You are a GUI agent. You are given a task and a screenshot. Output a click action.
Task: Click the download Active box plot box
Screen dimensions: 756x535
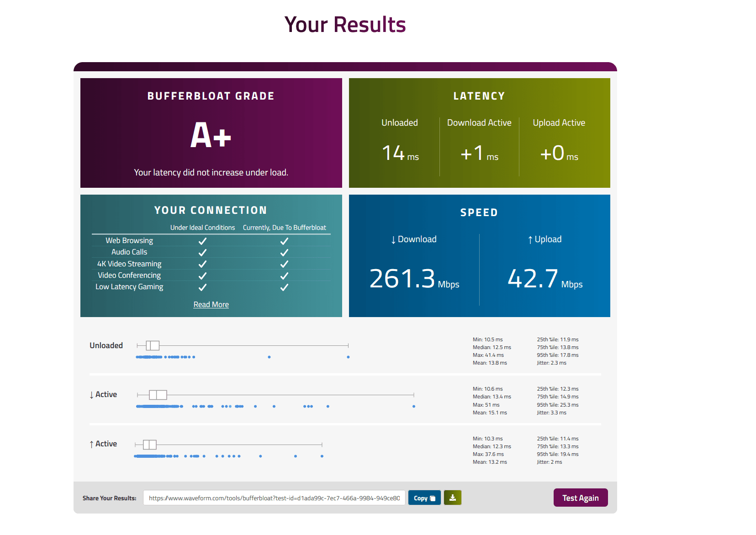tap(158, 395)
